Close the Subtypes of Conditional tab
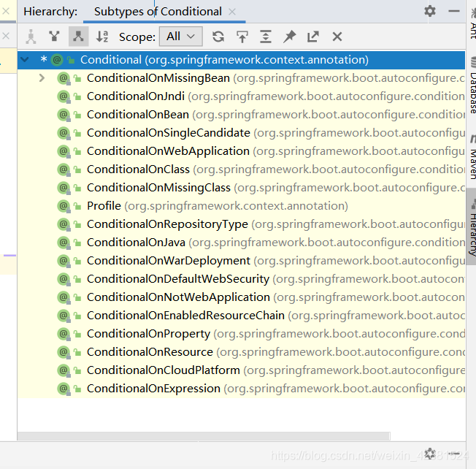476x469 pixels. pos(232,12)
